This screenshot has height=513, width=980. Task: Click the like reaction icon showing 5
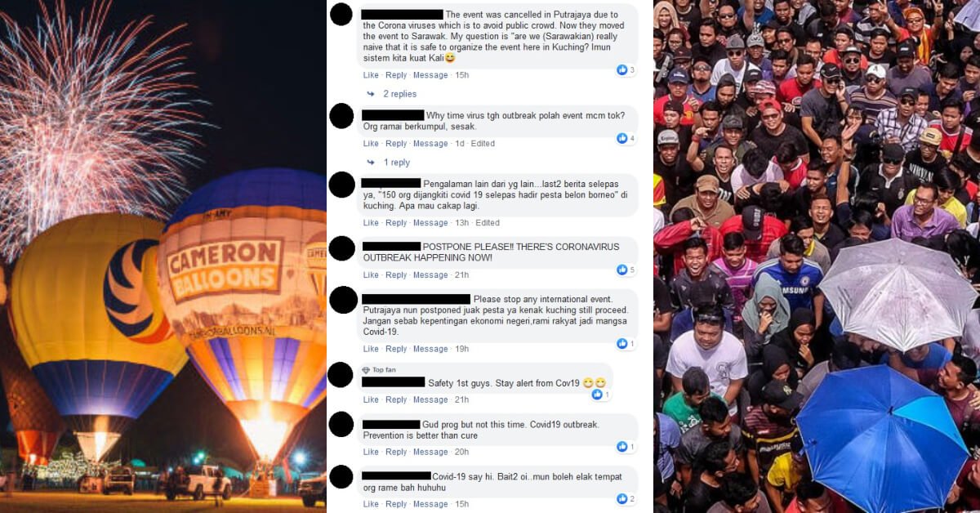622,270
